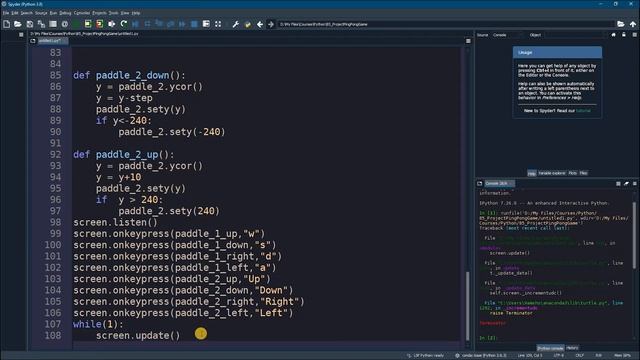Image resolution: width=640 pixels, height=360 pixels.
Task: Open the Search menu
Action: tap(27, 13)
